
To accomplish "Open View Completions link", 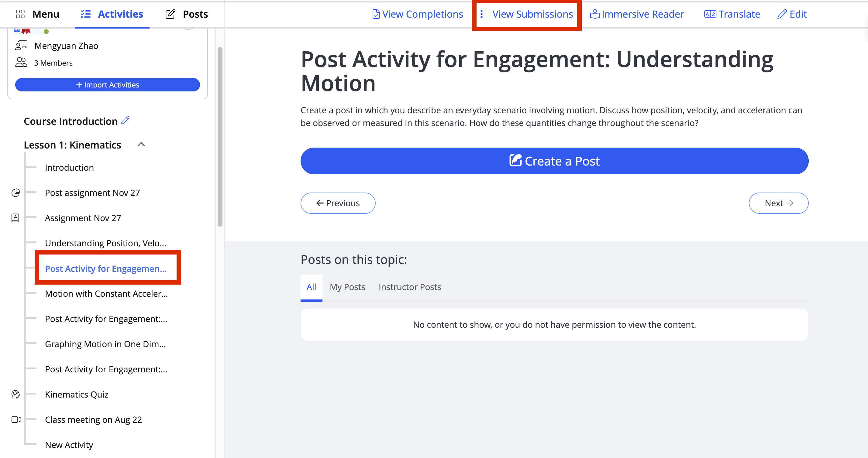I will (x=418, y=14).
